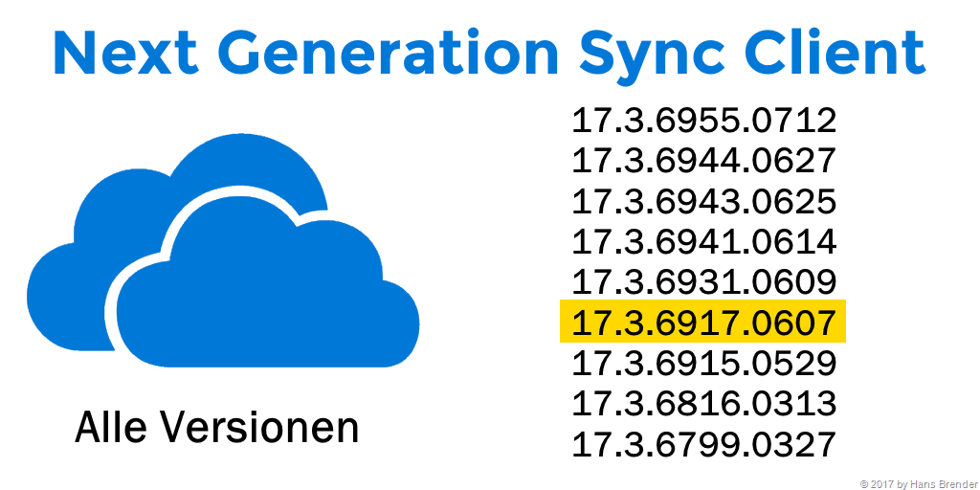Click the yellow highlighted version 17.3.6917.0607
The width and height of the screenshot is (980, 490).
(x=703, y=323)
